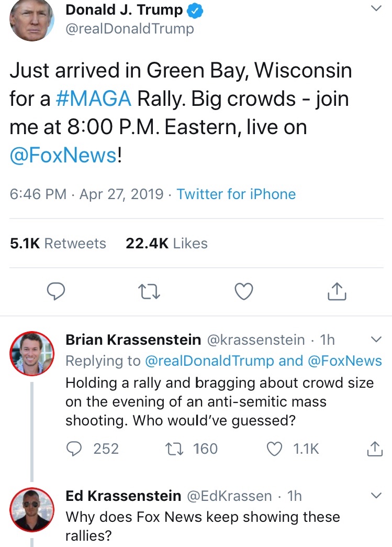Reply to Brian Krassenstein's tweet (252 comments)
The image size is (392, 547).
[75, 448]
